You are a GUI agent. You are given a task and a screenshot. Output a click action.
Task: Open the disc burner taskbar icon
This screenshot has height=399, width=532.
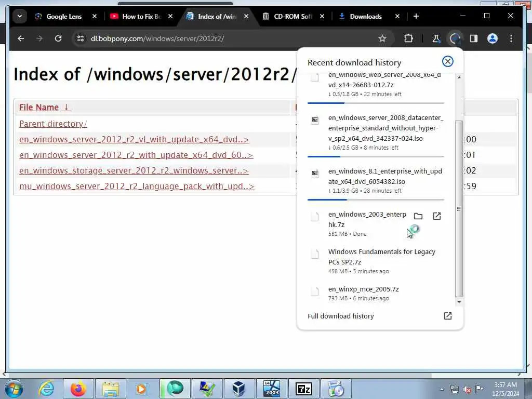pyautogui.click(x=336, y=389)
